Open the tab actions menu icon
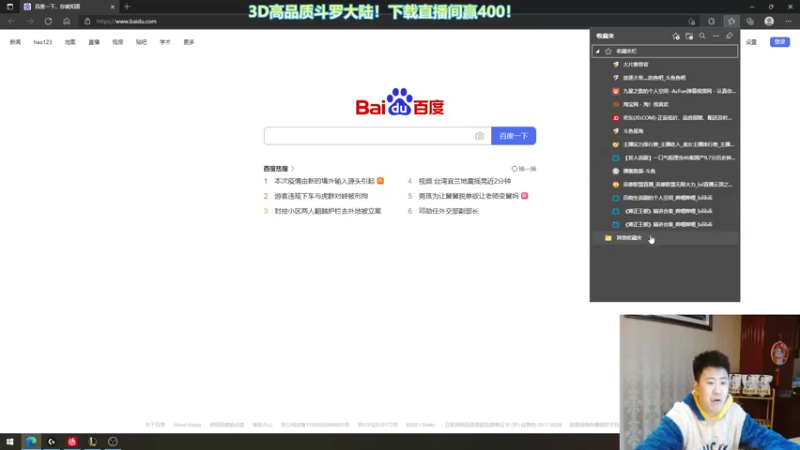This screenshot has height=450, width=800. pos(10,7)
